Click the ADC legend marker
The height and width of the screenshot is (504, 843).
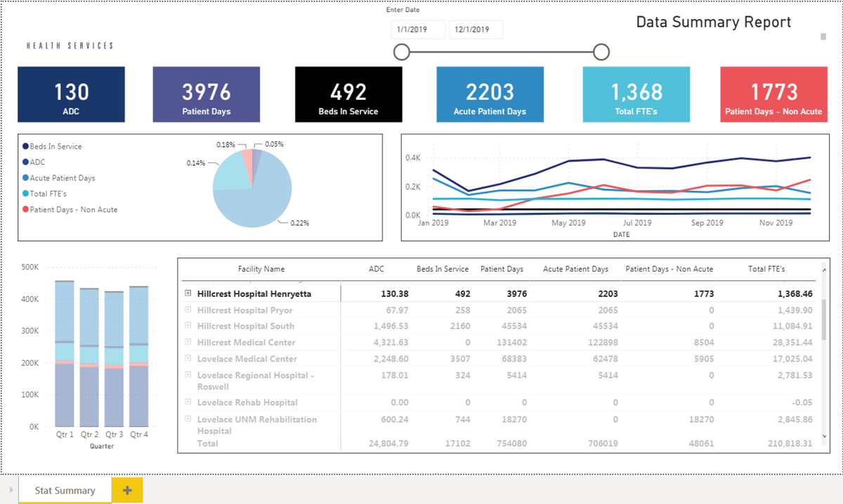pos(26,162)
